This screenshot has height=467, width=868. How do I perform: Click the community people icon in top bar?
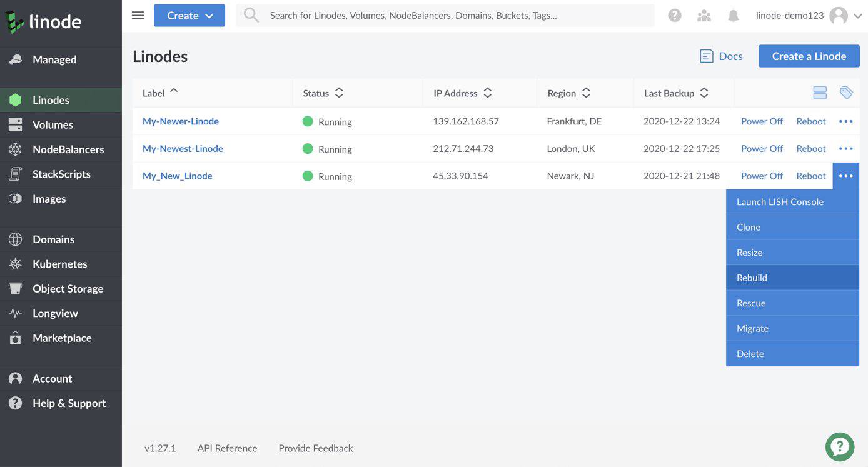coord(704,14)
